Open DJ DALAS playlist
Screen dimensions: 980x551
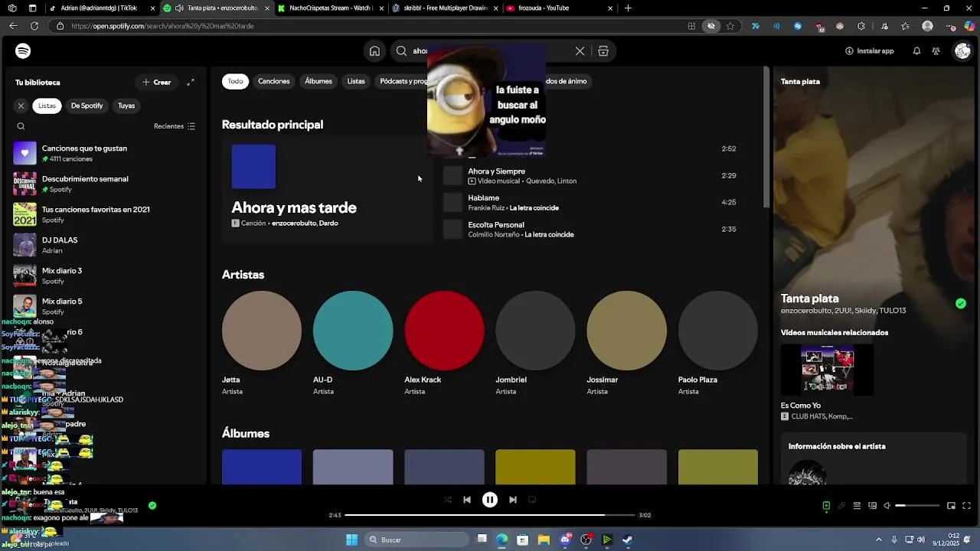coord(106,245)
